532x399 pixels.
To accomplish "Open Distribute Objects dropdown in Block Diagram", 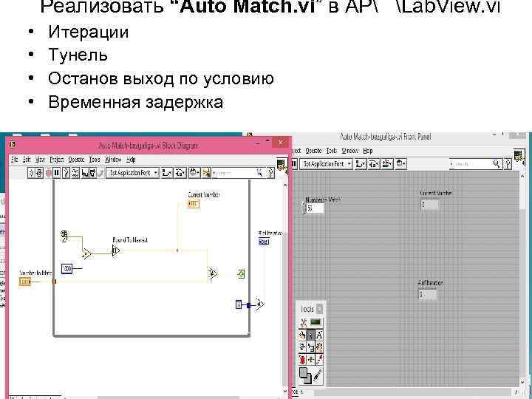I will (180, 173).
